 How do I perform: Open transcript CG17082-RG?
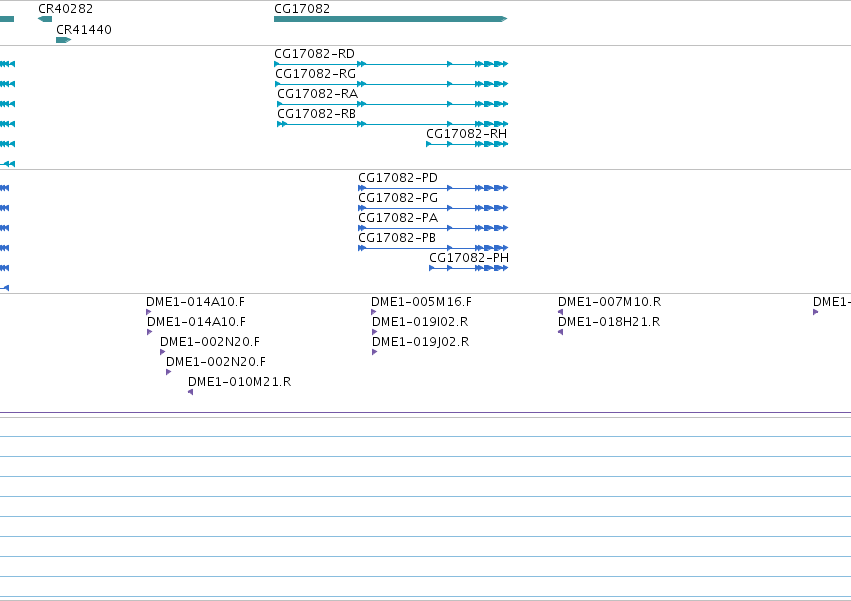[x=391, y=84]
